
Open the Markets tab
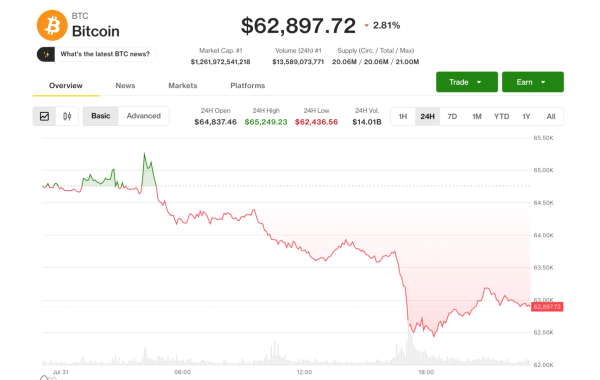[183, 86]
